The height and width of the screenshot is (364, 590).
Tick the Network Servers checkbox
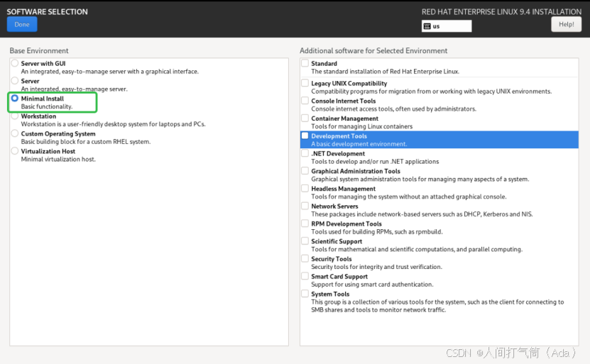(x=305, y=206)
